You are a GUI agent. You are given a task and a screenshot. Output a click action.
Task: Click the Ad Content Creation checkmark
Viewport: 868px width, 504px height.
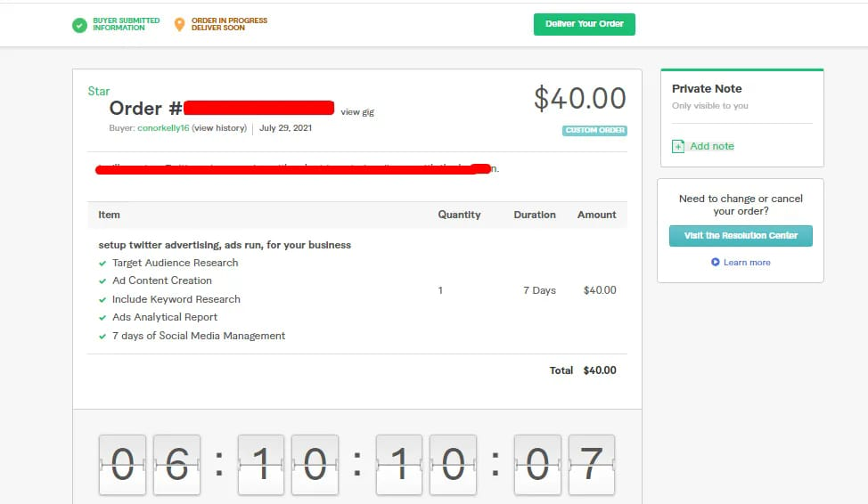click(x=102, y=281)
